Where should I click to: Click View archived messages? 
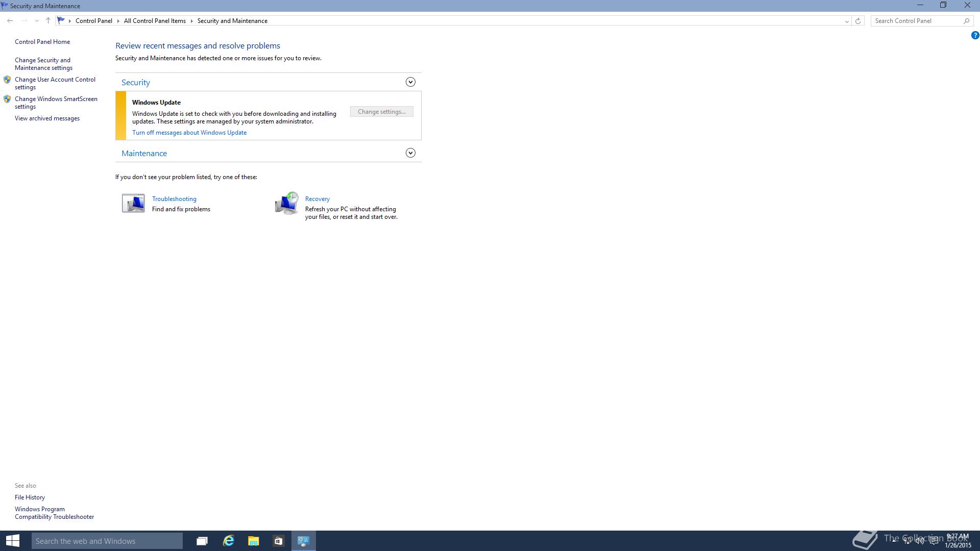(x=47, y=118)
